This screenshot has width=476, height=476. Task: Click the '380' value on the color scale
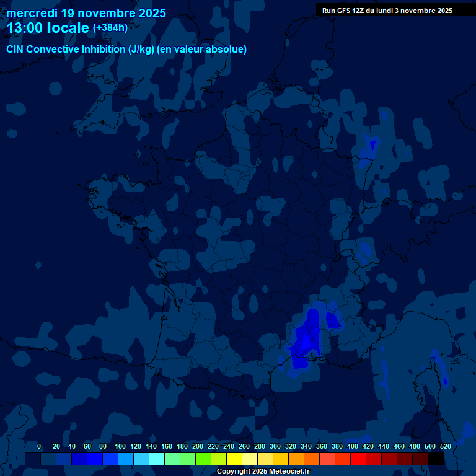(x=337, y=446)
